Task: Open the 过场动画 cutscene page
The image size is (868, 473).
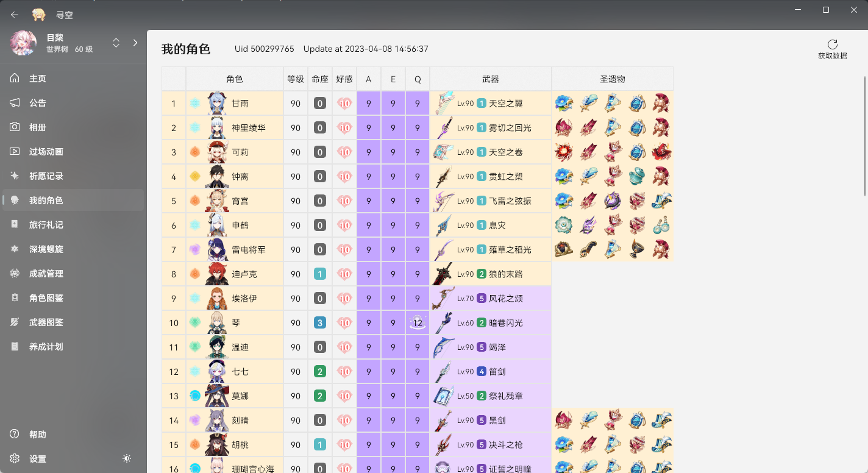Action: click(x=73, y=152)
